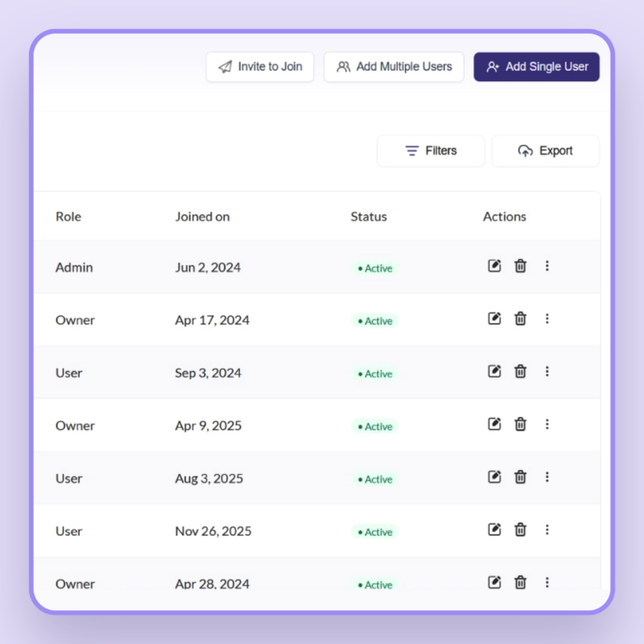Click edit icon for Apr 28, 2024 row
Screen dimensions: 644x644
(495, 582)
